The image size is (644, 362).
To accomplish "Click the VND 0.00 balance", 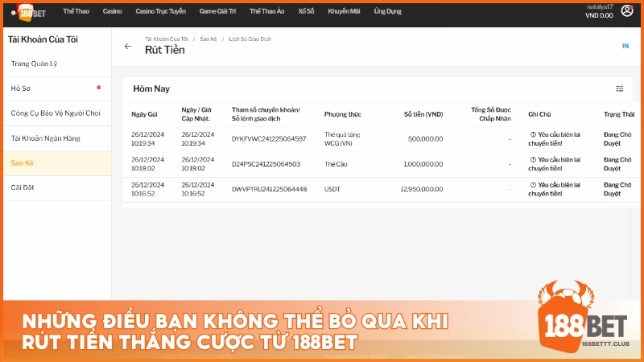I will coord(599,15).
